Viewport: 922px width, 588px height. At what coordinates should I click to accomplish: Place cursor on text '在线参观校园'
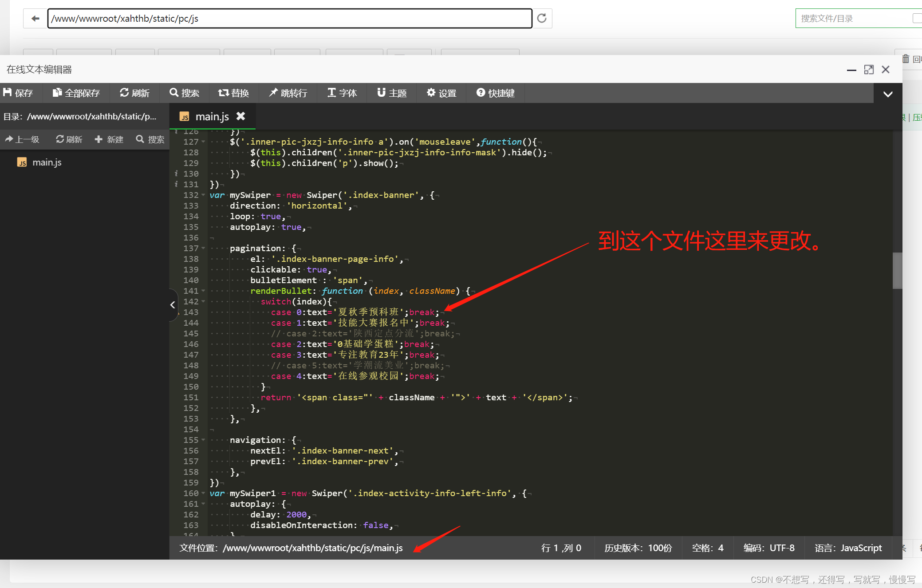pyautogui.click(x=368, y=376)
